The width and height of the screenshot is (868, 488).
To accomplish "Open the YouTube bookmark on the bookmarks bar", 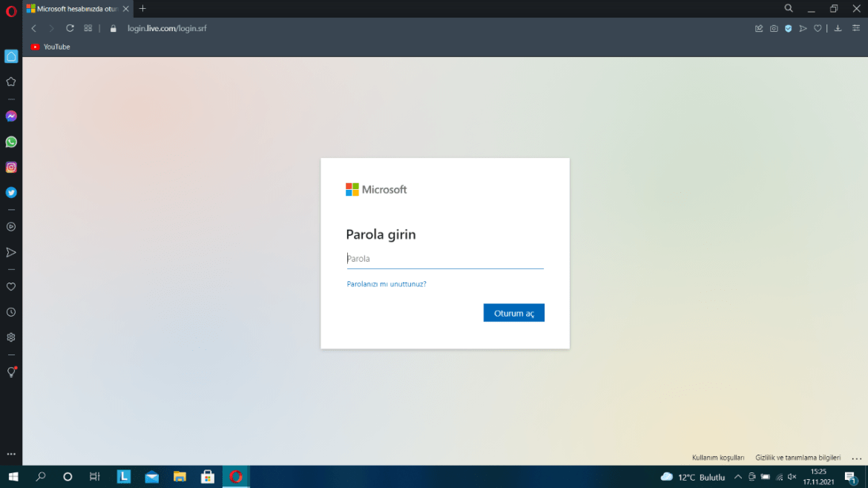I will (x=50, y=46).
